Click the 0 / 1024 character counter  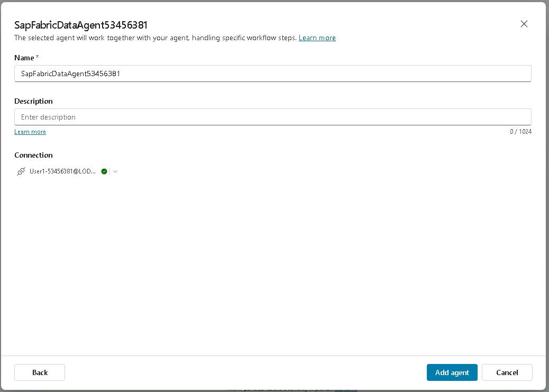(520, 132)
